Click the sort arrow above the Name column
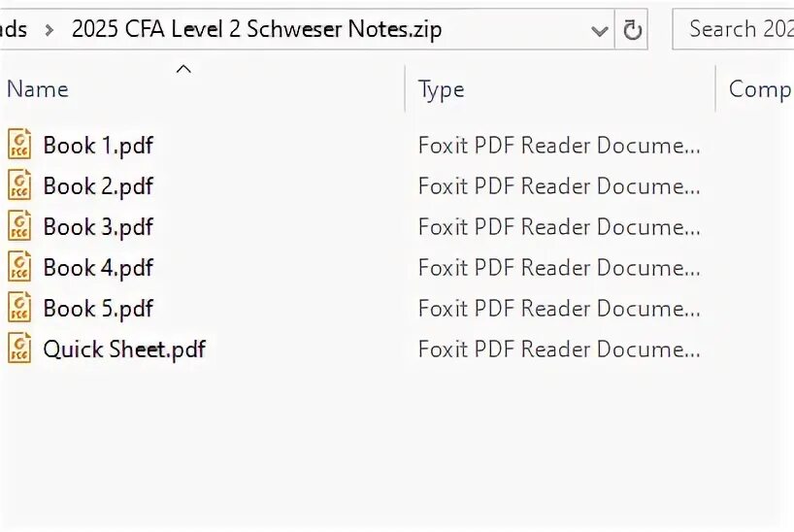The image size is (794, 532). tap(183, 68)
